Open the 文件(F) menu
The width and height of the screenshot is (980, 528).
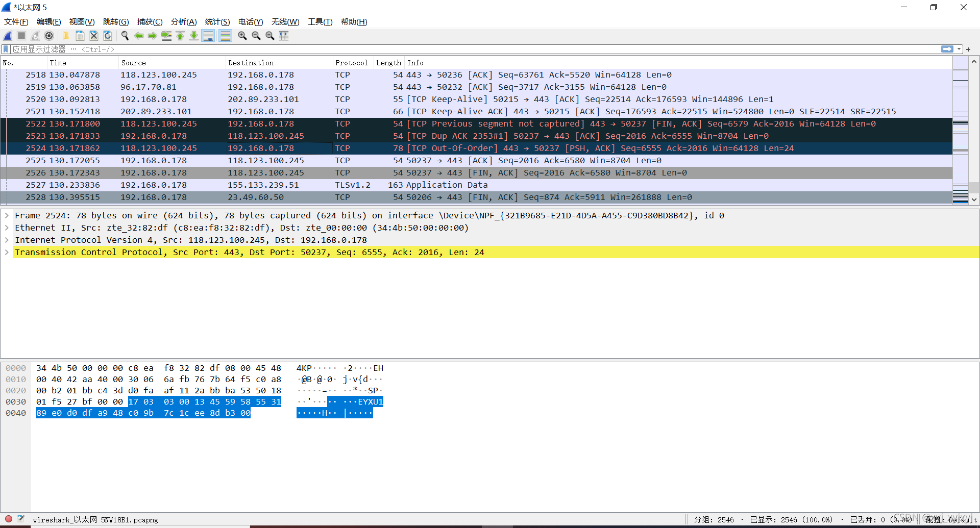point(16,21)
